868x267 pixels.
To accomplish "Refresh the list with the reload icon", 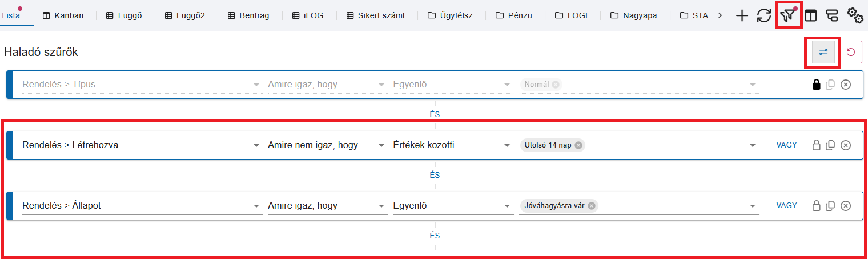I will coord(764,15).
